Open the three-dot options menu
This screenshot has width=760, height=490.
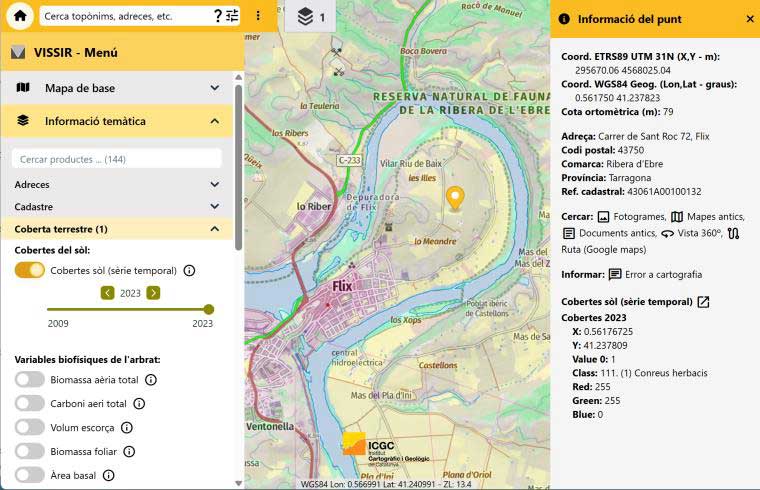[x=258, y=16]
